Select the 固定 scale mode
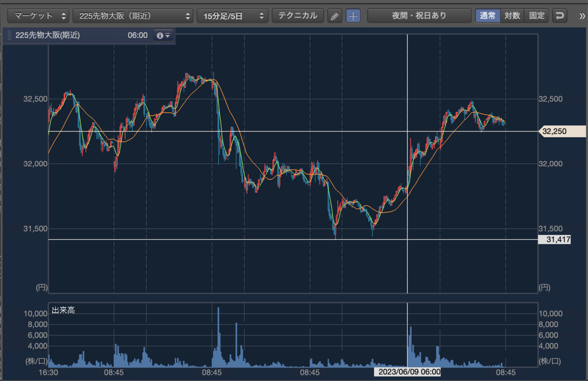The width and height of the screenshot is (588, 381). coord(537,16)
